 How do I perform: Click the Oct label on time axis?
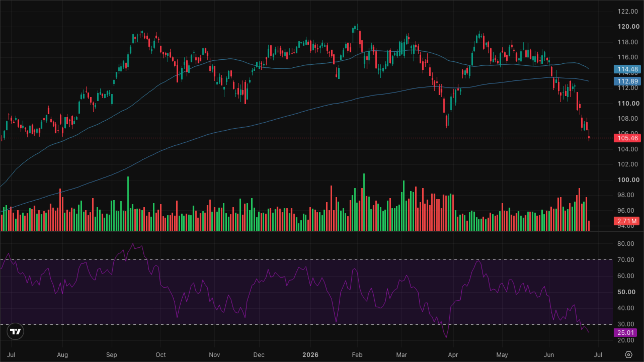click(x=160, y=355)
